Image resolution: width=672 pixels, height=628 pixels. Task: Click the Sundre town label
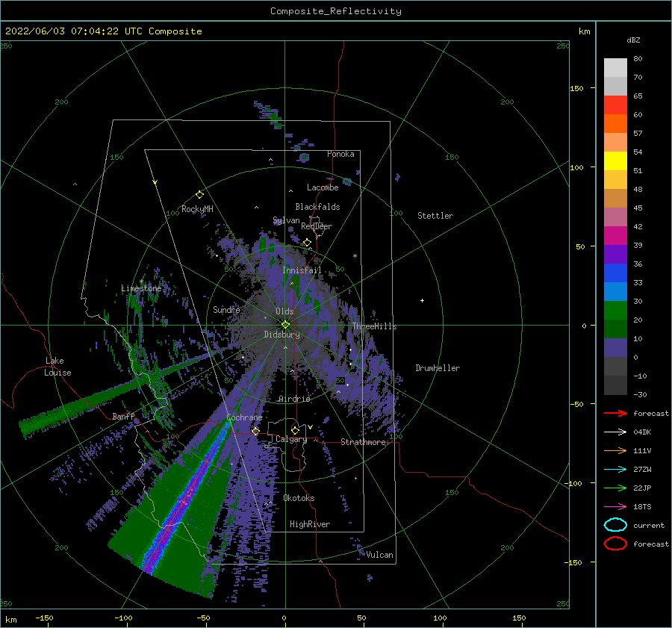coord(226,309)
